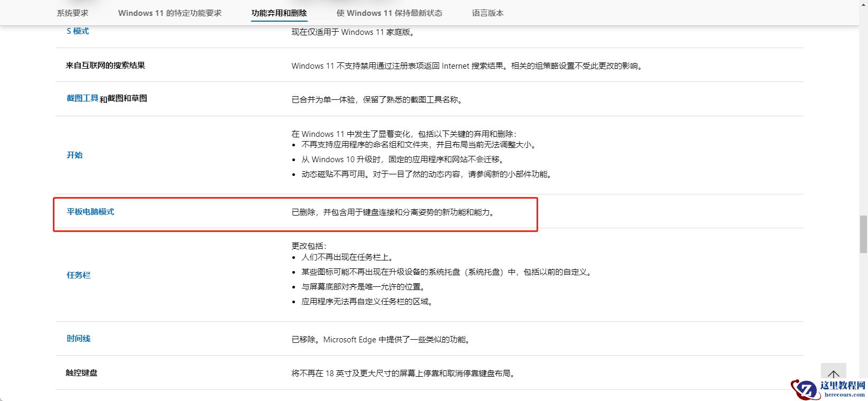The image size is (868, 401).
Task: Select 来自互联网的搜索结果 row label
Action: (x=105, y=66)
